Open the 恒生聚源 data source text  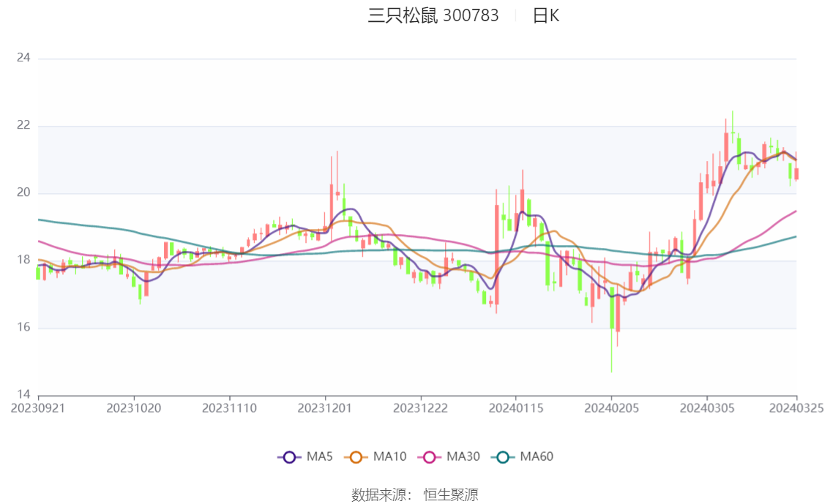450,495
